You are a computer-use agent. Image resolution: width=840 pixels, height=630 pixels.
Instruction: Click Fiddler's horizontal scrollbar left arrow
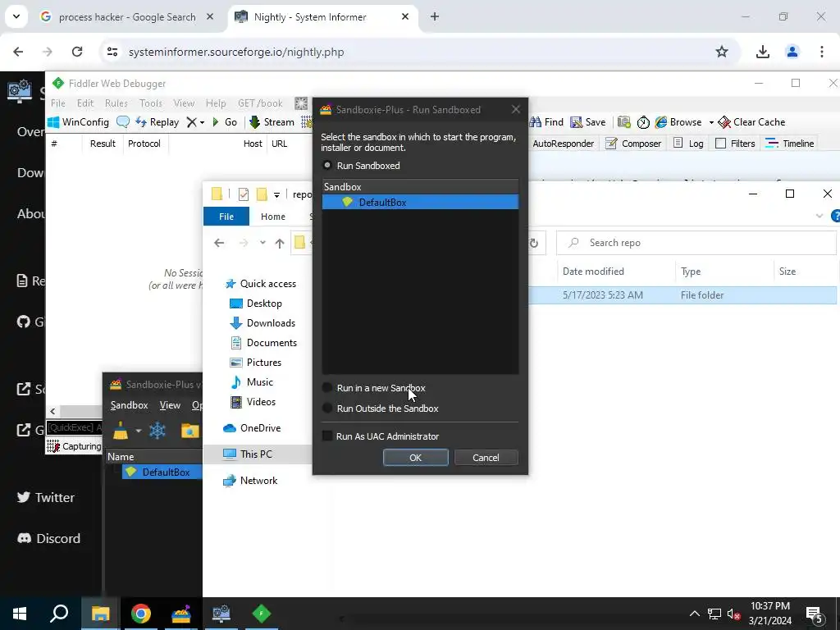pos(52,412)
